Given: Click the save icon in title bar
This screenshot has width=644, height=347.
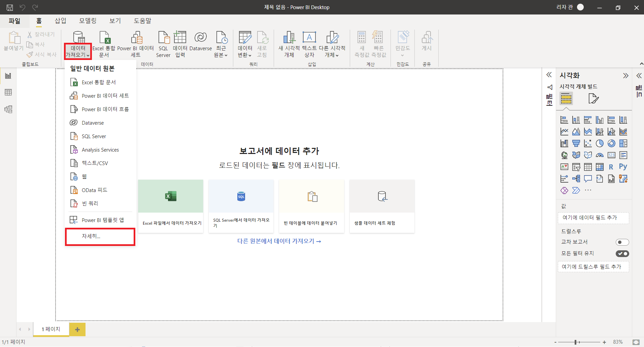Looking at the screenshot, I should click(x=10, y=7).
